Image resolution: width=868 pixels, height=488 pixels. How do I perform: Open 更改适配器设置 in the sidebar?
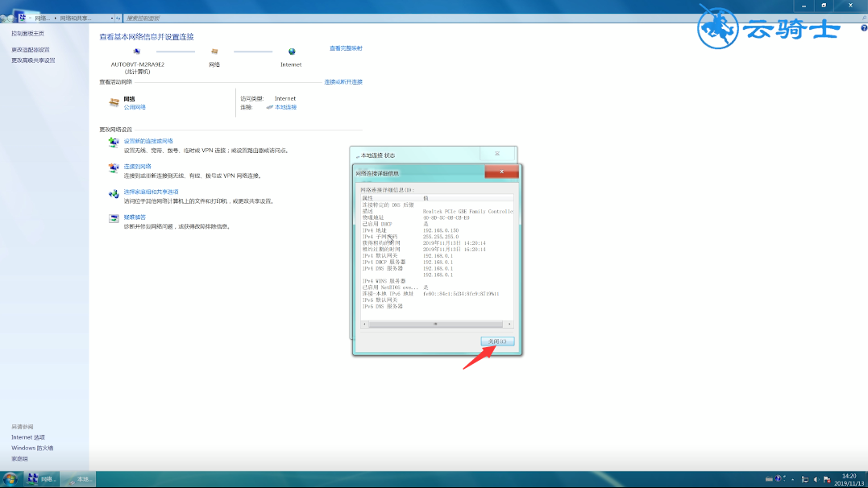(31, 50)
